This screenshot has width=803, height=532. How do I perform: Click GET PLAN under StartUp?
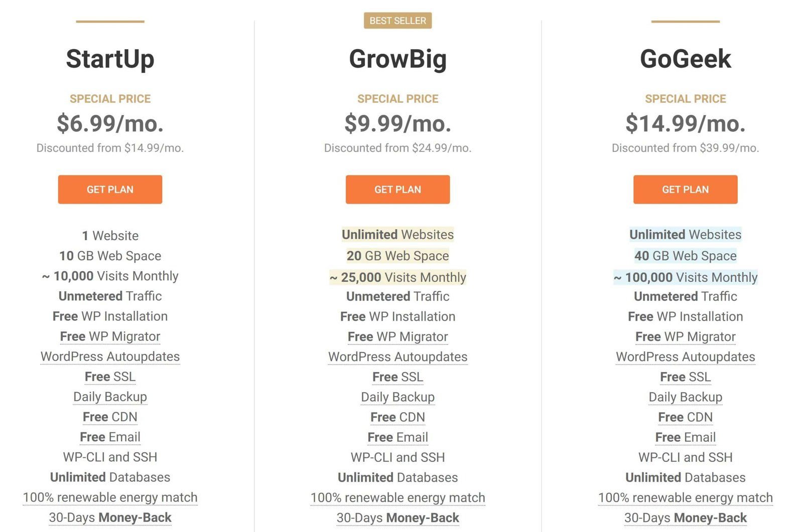110,190
